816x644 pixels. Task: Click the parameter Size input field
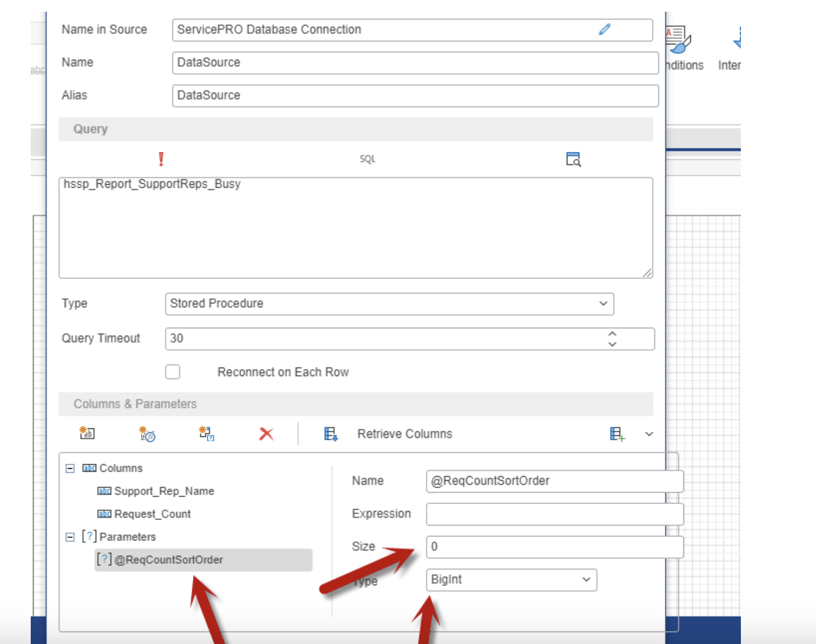[554, 547]
